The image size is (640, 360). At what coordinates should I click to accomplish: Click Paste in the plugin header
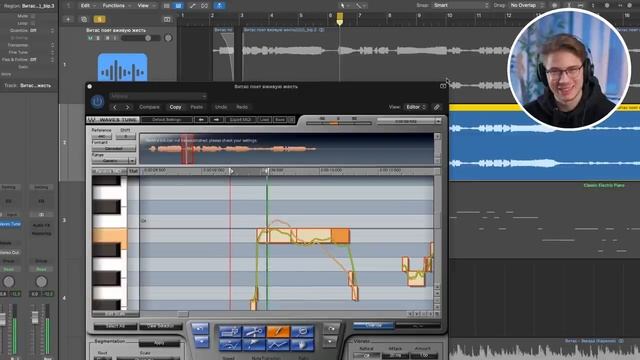[x=197, y=107]
